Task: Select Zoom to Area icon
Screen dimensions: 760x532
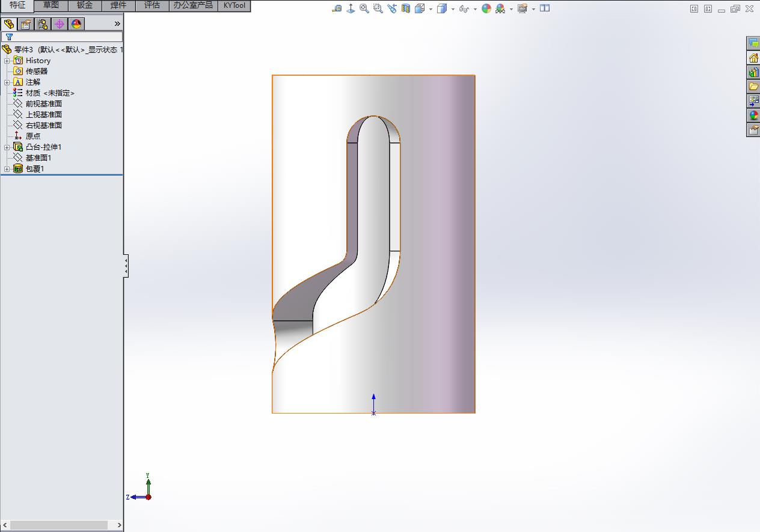Action: 378,8
